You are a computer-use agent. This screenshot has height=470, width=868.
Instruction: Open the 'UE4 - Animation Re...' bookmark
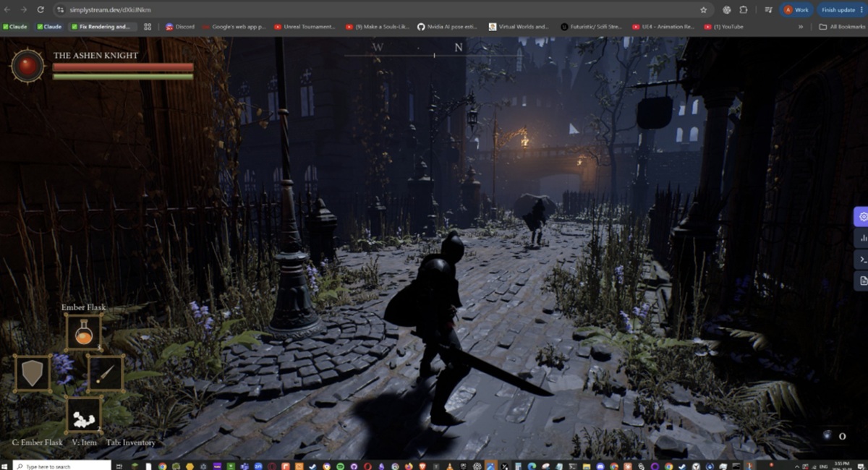tap(663, 27)
